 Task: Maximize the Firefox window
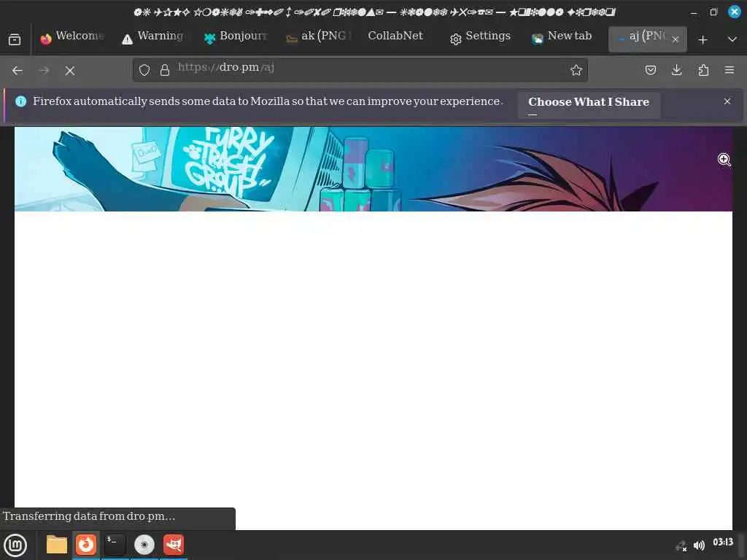tap(713, 12)
